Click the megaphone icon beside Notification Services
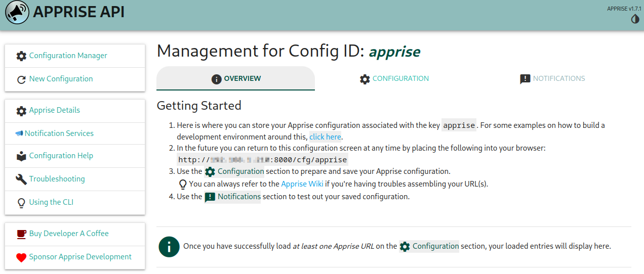 [x=19, y=133]
